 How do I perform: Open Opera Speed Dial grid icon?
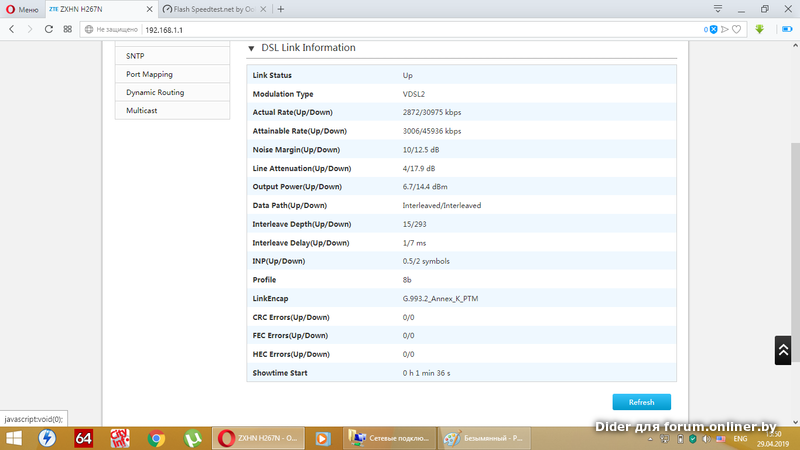coord(68,30)
